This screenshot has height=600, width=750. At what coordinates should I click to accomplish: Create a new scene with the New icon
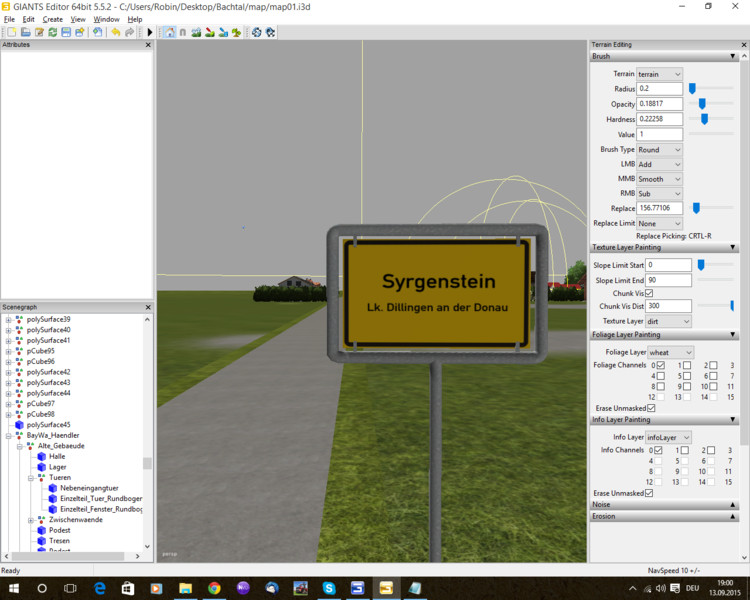click(x=11, y=32)
